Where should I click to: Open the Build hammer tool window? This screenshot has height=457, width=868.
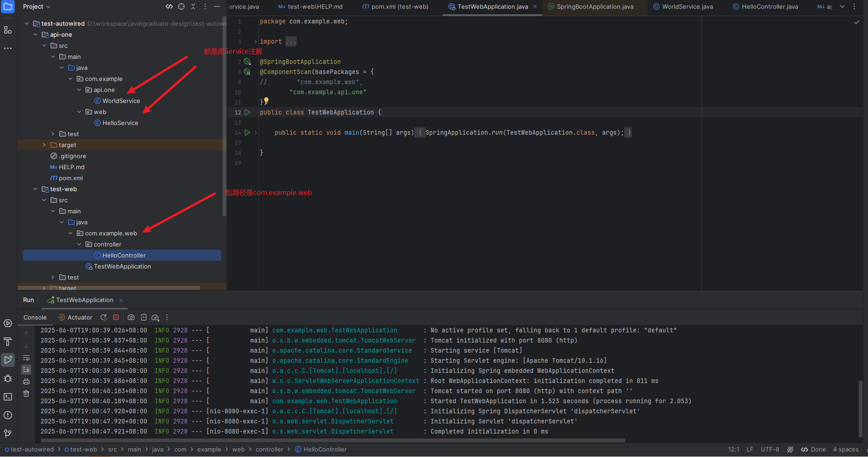pos(8,342)
